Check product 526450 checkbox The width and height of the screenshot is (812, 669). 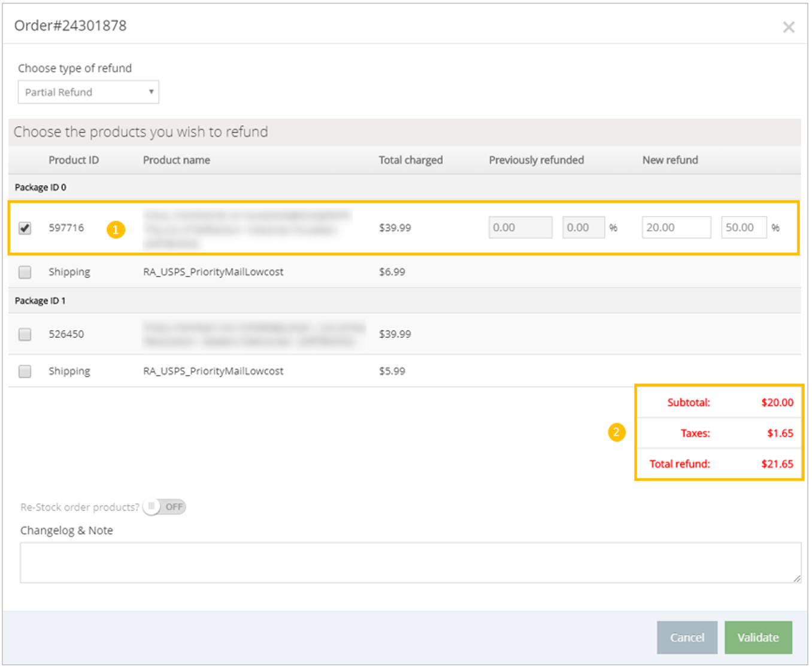(x=25, y=334)
